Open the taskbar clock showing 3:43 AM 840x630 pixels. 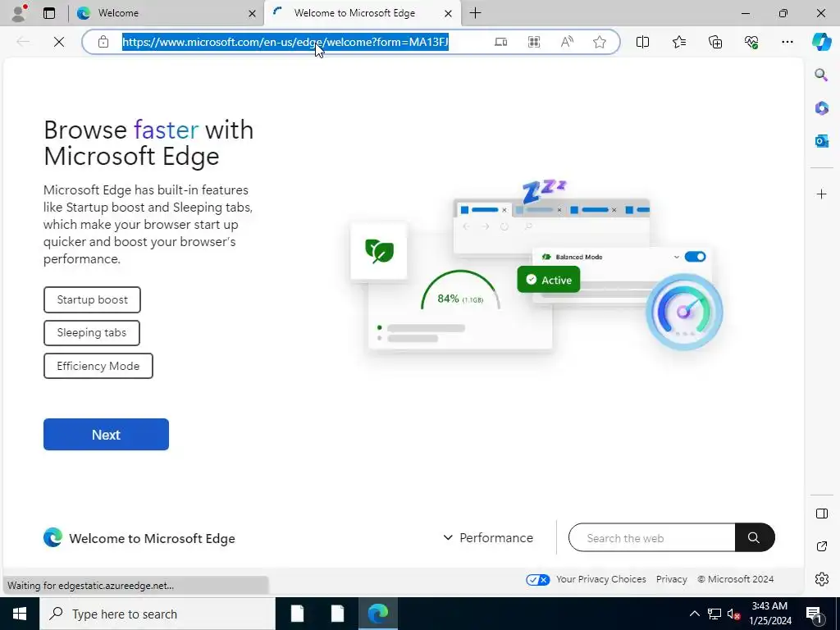point(769,614)
